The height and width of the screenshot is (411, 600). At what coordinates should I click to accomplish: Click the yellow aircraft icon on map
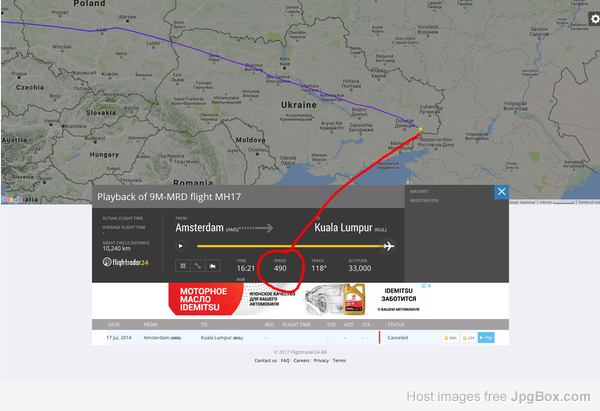click(x=421, y=129)
